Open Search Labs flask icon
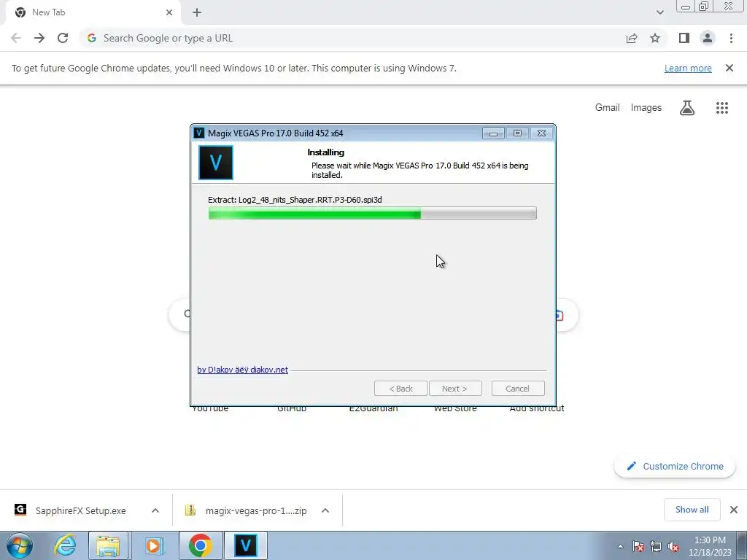 click(687, 108)
